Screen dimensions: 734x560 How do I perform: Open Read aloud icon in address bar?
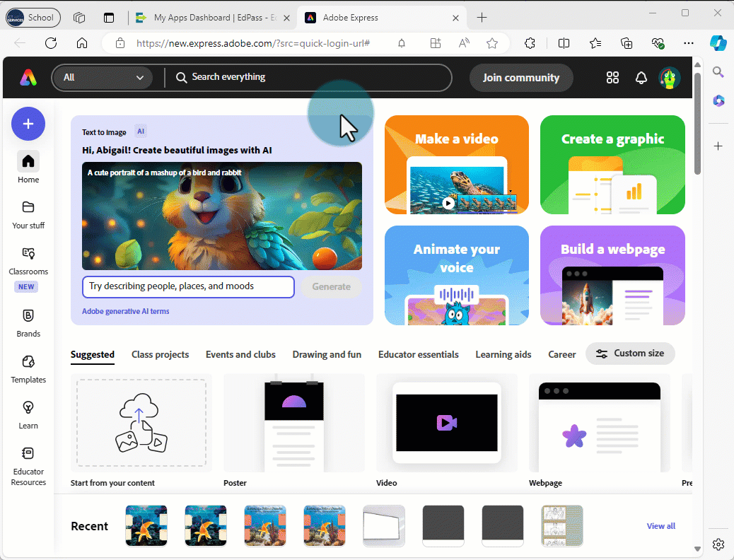tap(464, 43)
